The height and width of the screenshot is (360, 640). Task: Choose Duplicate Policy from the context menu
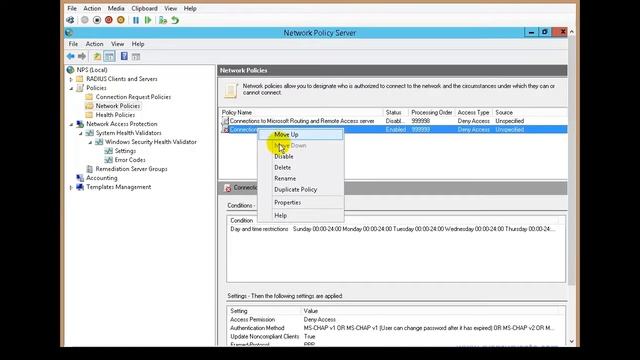300,189
